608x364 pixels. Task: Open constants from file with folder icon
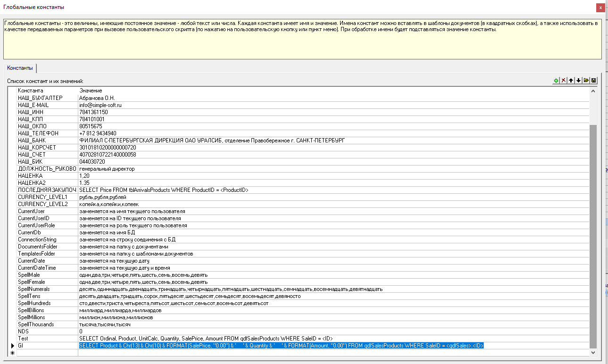(x=586, y=81)
